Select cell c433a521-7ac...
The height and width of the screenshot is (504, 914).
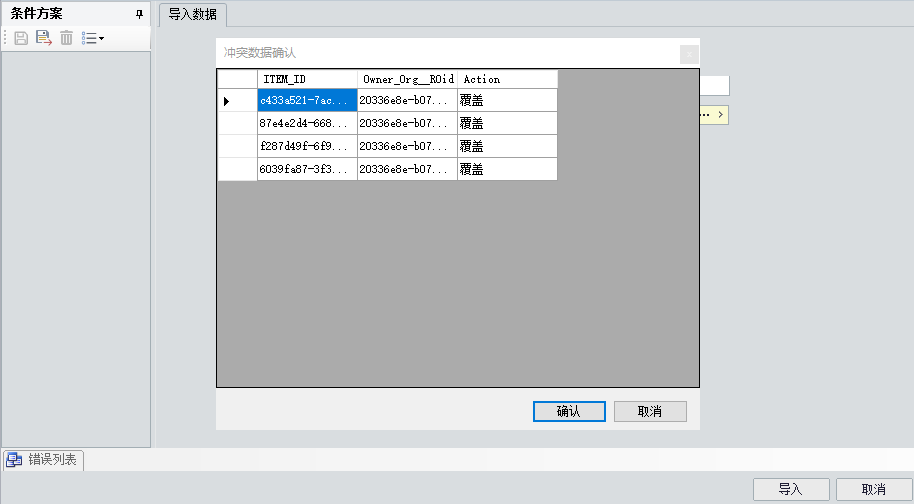307,100
